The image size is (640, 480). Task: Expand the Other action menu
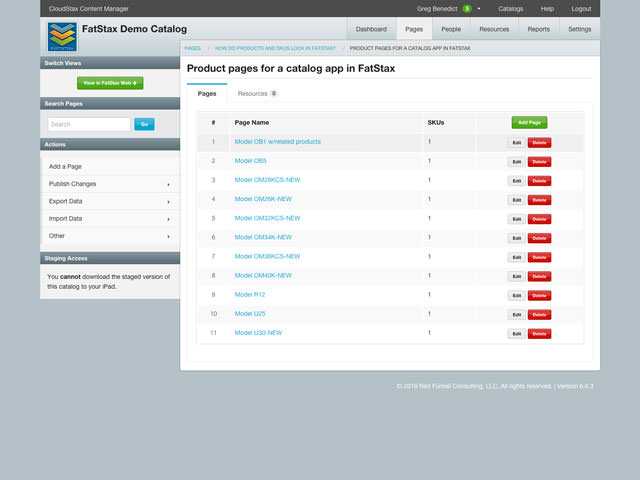coord(111,236)
